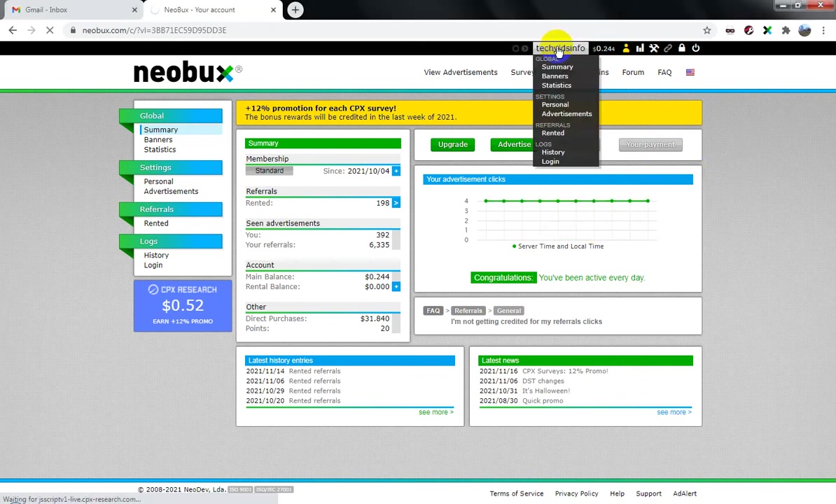This screenshot has width=836, height=504.
Task: Open browser extensions puzzle icon
Action: pos(786,30)
